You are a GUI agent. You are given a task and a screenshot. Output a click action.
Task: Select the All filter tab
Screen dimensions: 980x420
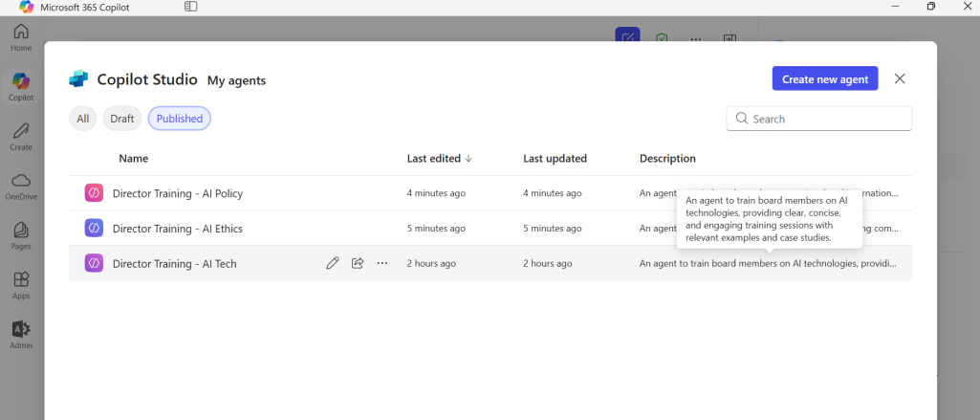pos(83,119)
